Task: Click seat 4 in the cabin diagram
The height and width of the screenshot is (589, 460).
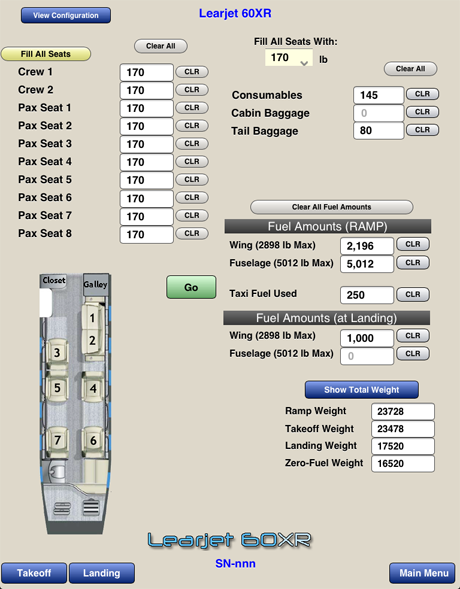Action: point(93,388)
